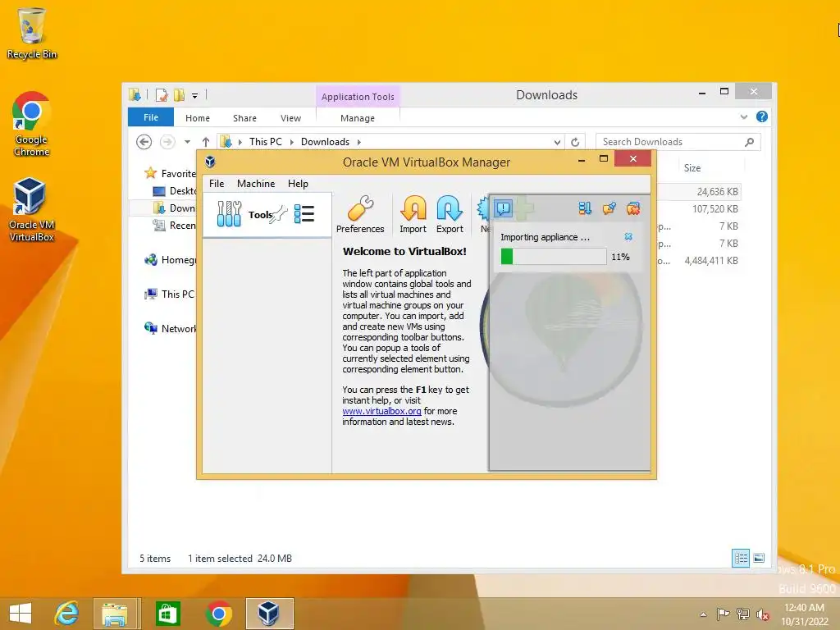The width and height of the screenshot is (840, 630).
Task: Open the address bar history dropdown
Action: pyautogui.click(x=557, y=142)
